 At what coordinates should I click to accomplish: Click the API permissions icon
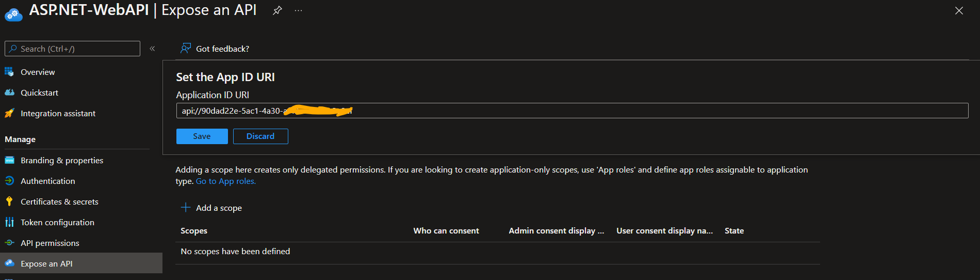pyautogui.click(x=9, y=243)
